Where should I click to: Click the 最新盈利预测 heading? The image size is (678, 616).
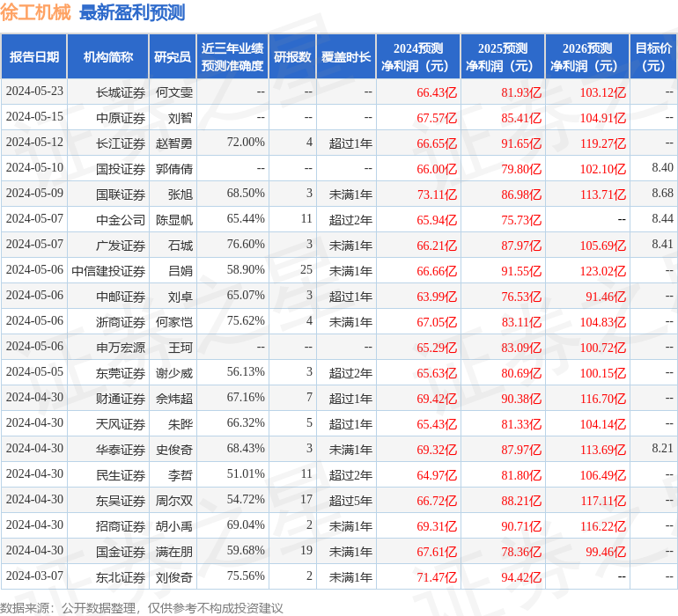pyautogui.click(x=132, y=12)
